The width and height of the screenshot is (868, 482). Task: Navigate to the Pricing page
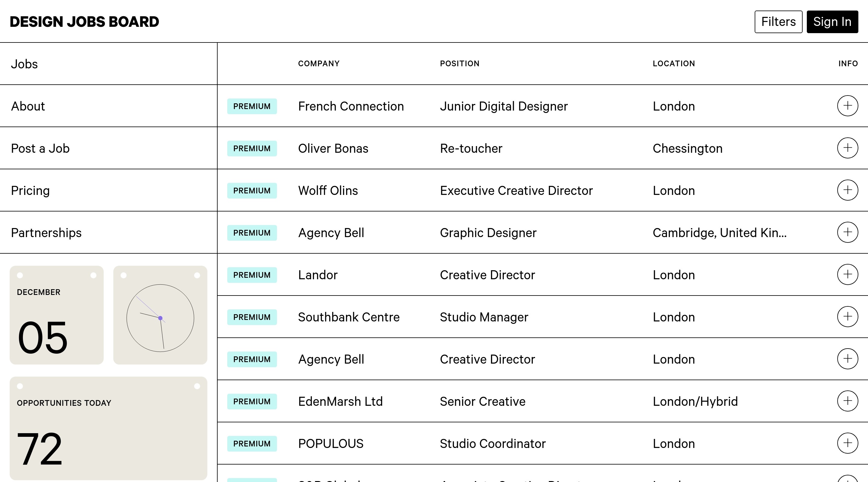[30, 191]
